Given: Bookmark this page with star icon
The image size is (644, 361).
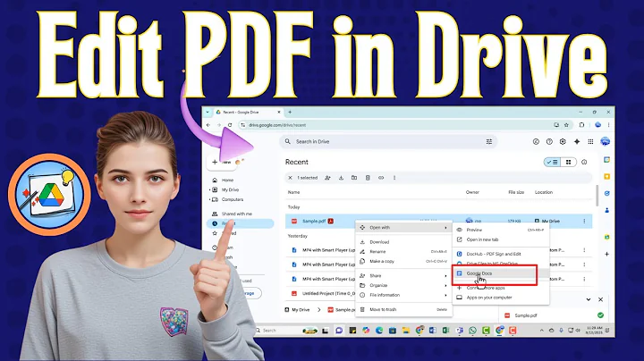Looking at the screenshot, I should [x=566, y=125].
